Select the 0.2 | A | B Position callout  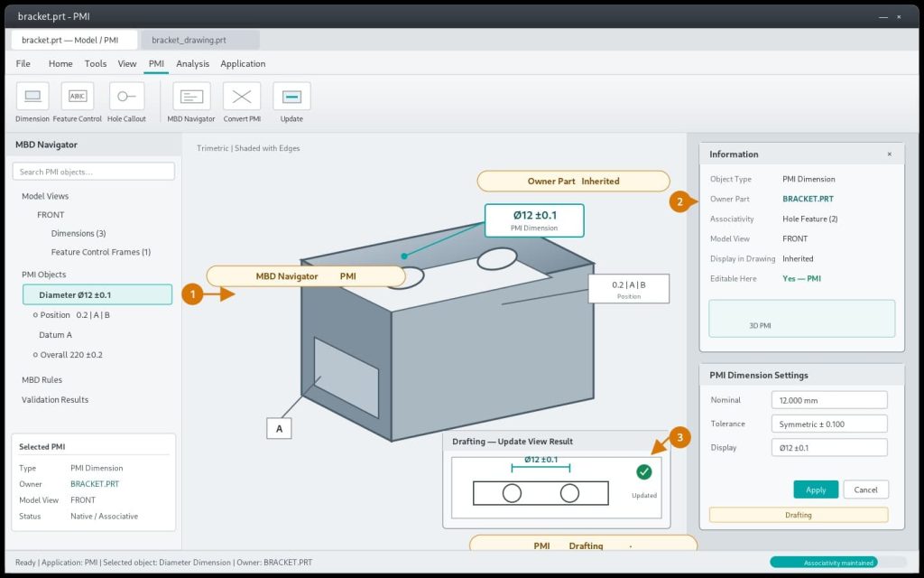pos(629,289)
